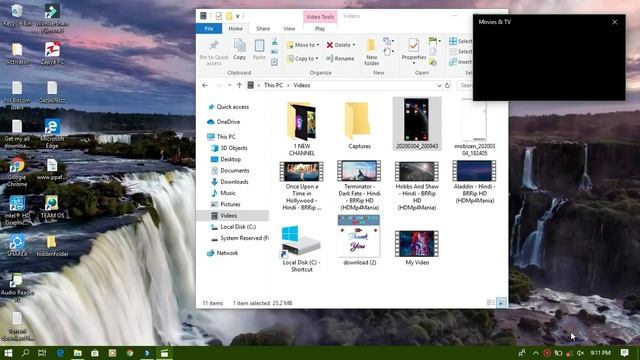Open recent locations dropdown arrow
The image size is (640, 360).
click(x=229, y=86)
